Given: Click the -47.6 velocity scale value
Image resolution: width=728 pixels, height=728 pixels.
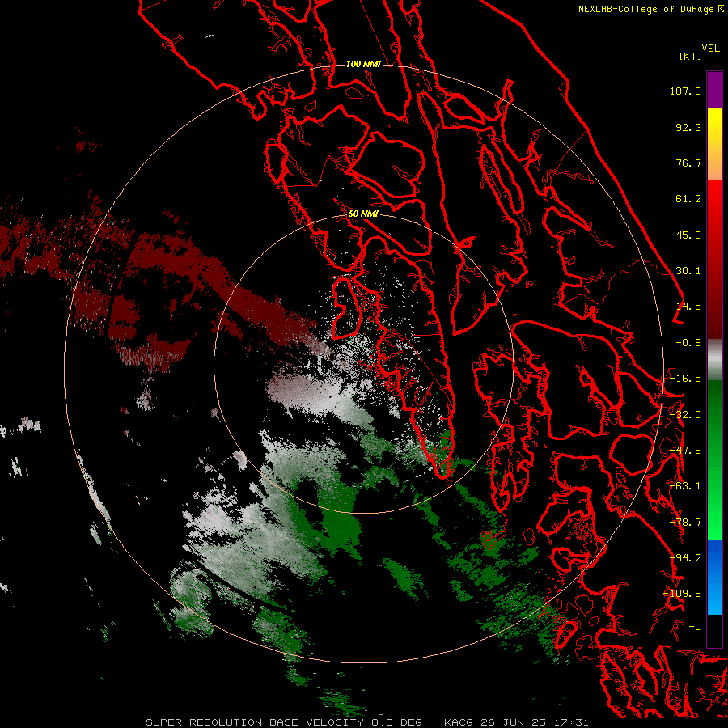Looking at the screenshot, I should tap(685, 451).
